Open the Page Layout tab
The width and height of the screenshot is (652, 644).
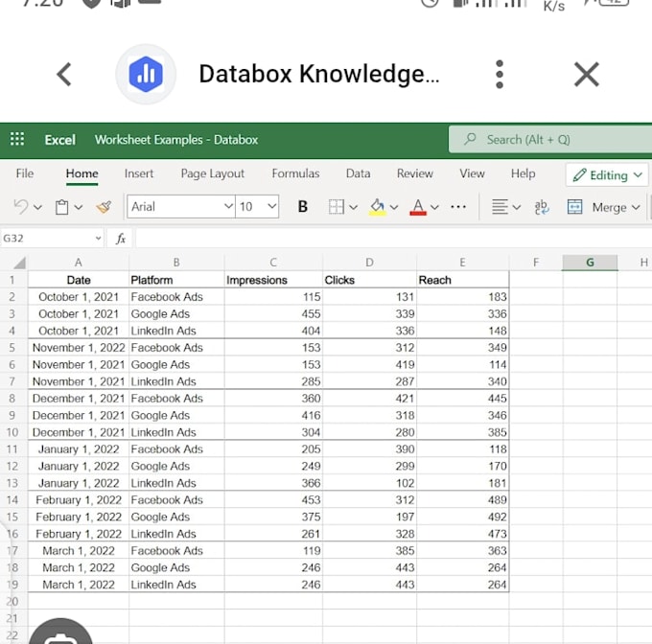pos(213,173)
